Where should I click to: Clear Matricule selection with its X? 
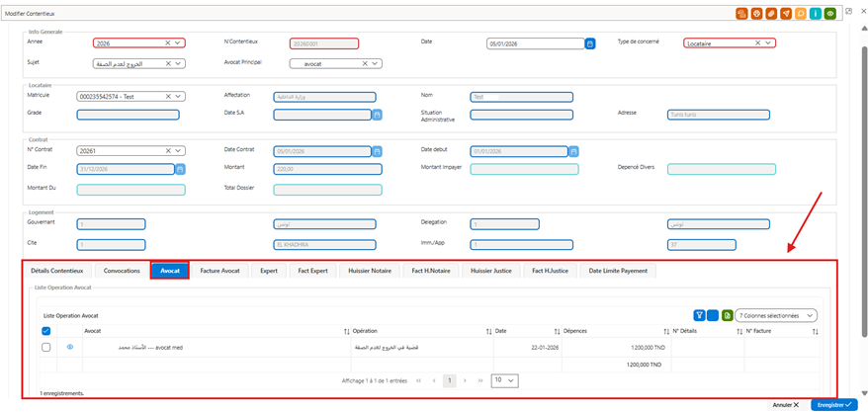click(168, 96)
